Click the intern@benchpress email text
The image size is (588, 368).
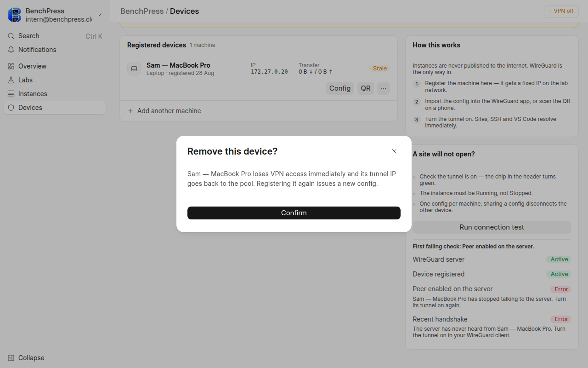point(59,19)
